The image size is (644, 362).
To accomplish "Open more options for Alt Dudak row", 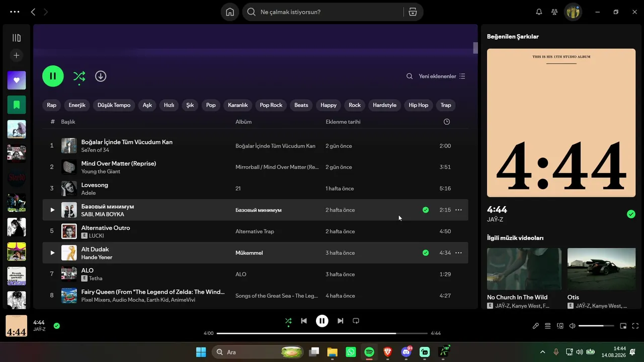I will [458, 253].
